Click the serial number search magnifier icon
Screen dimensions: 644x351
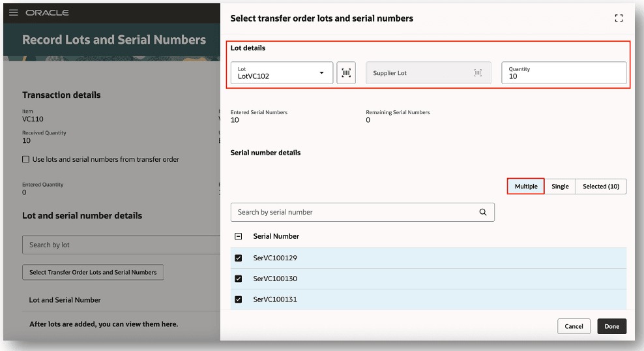[483, 212]
